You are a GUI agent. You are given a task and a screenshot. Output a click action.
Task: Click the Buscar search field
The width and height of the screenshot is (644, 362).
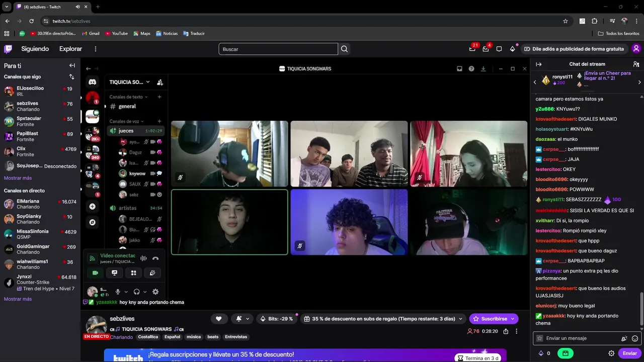coord(278,49)
